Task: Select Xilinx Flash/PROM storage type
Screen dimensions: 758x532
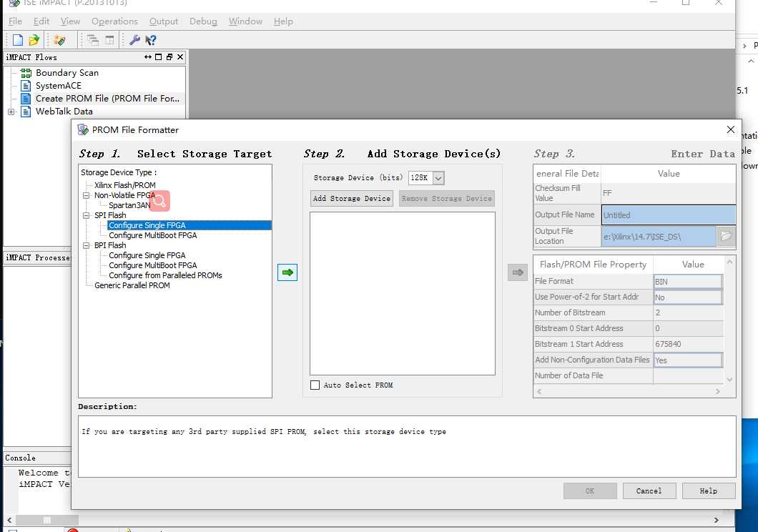Action: pos(124,185)
